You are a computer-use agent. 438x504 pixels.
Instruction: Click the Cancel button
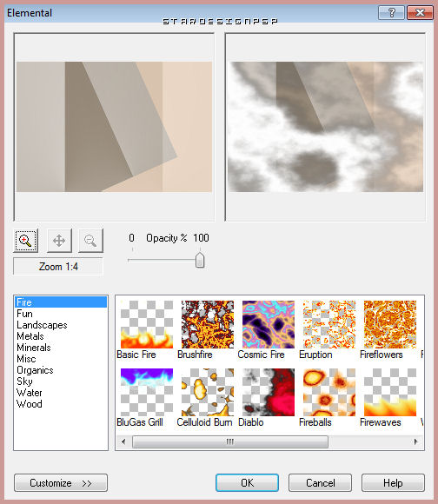pyautogui.click(x=320, y=483)
